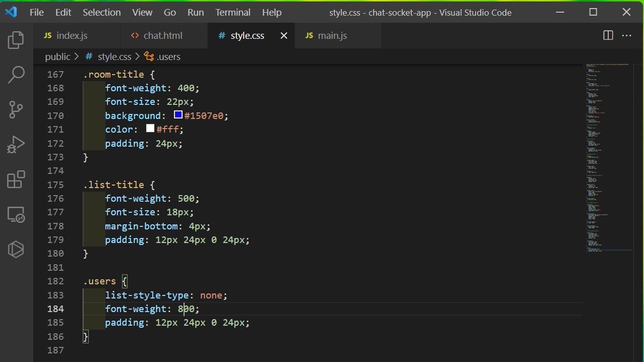Viewport: 644px width, 362px height.
Task: Click line number 175
Action: point(55,185)
